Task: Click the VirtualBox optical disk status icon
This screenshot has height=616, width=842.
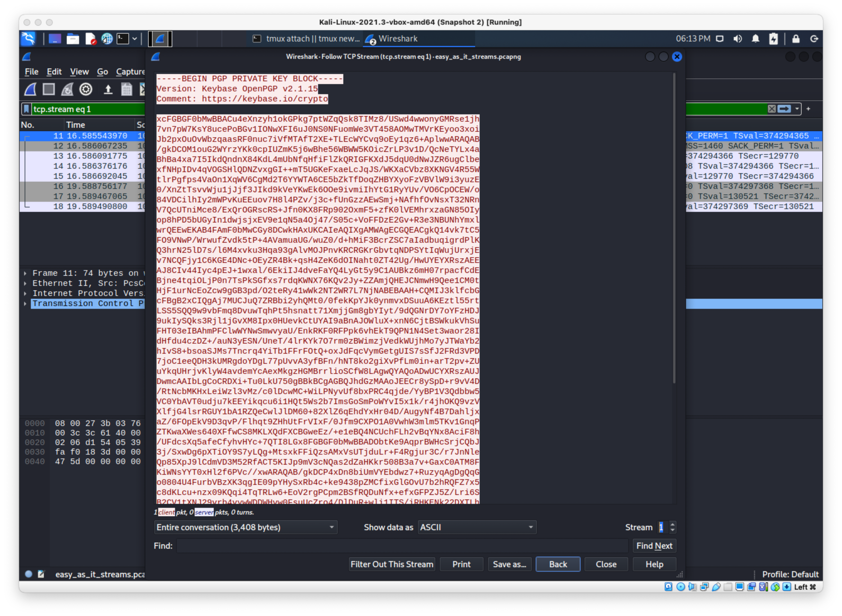Action: point(680,587)
